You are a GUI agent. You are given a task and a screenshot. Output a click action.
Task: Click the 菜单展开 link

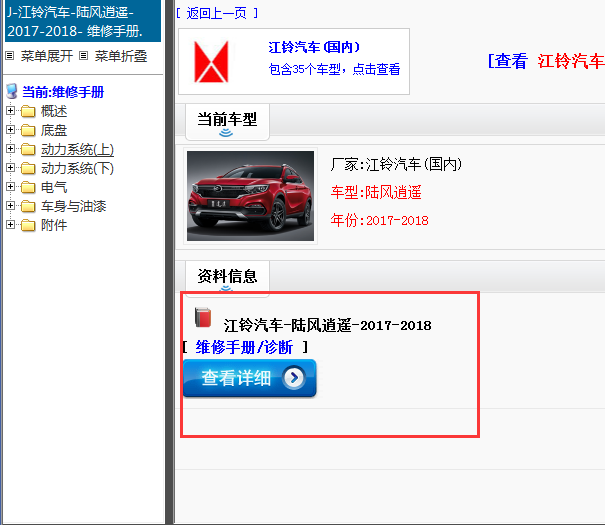pos(47,56)
